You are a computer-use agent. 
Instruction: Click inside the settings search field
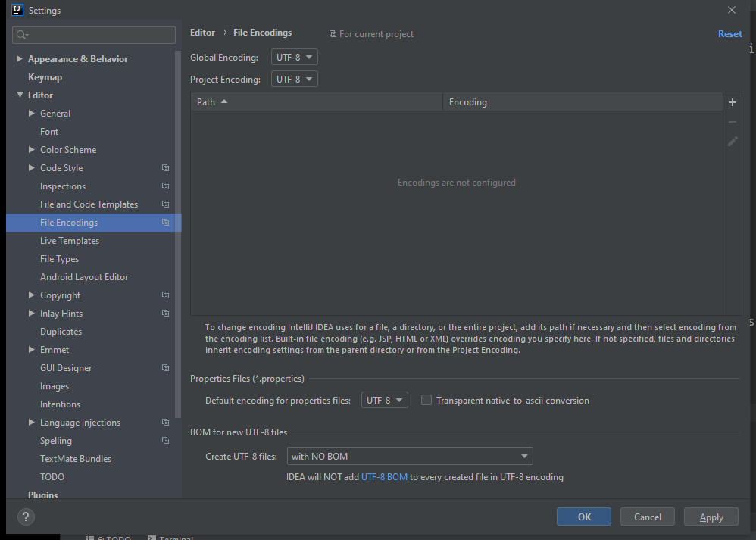point(94,35)
